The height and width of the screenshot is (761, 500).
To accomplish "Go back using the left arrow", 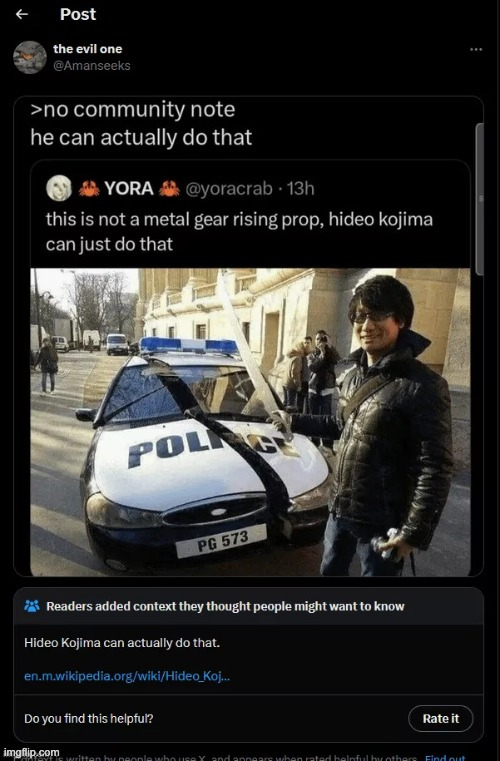I will point(21,15).
